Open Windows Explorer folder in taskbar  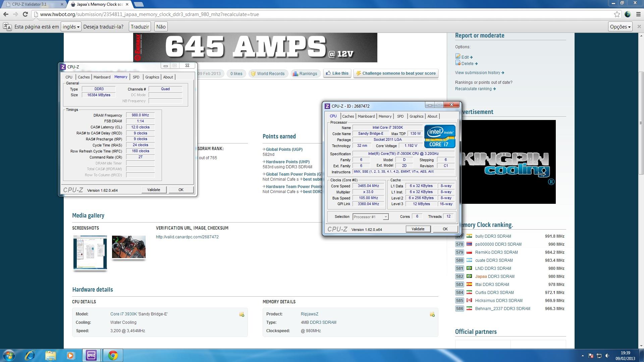(x=50, y=355)
